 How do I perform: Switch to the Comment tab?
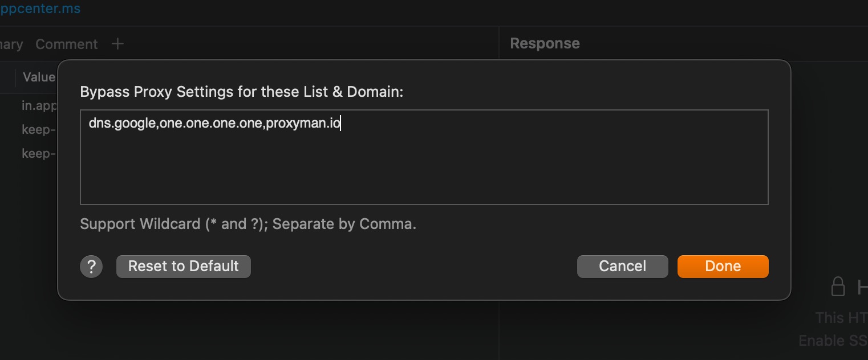click(x=67, y=43)
